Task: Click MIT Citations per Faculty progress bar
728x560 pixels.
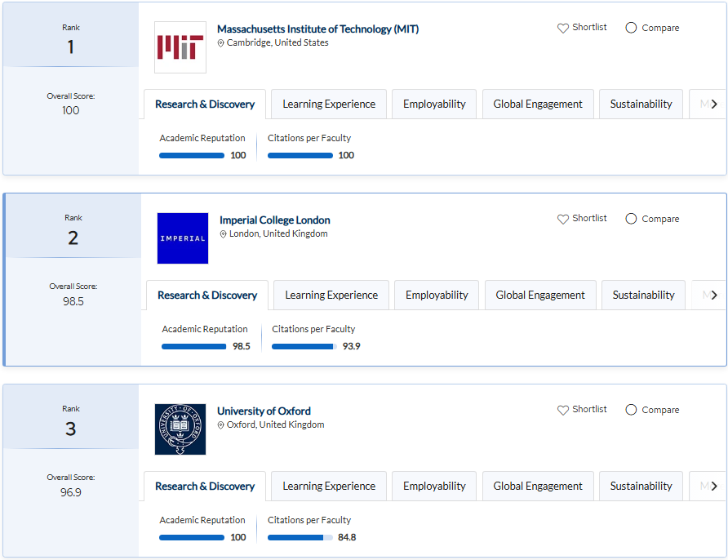Action: pos(300,156)
